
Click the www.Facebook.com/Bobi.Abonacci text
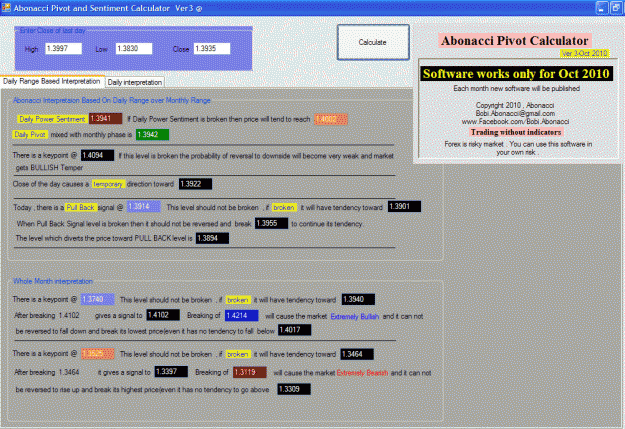point(515,122)
